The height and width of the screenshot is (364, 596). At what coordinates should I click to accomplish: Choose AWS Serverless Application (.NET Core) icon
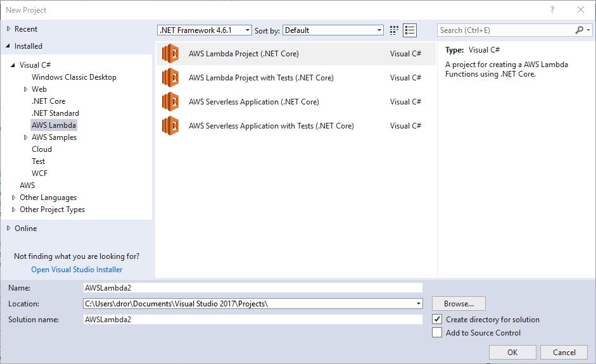pos(170,102)
